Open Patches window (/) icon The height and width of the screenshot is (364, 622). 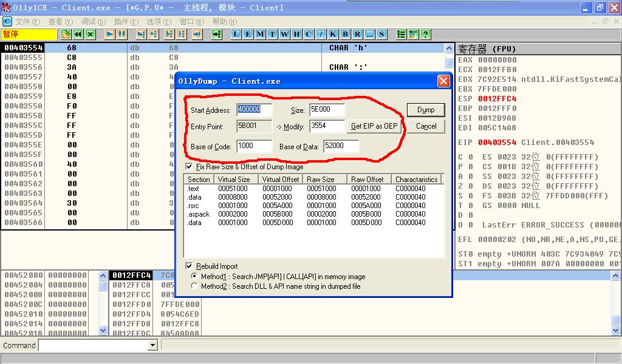pos(321,34)
